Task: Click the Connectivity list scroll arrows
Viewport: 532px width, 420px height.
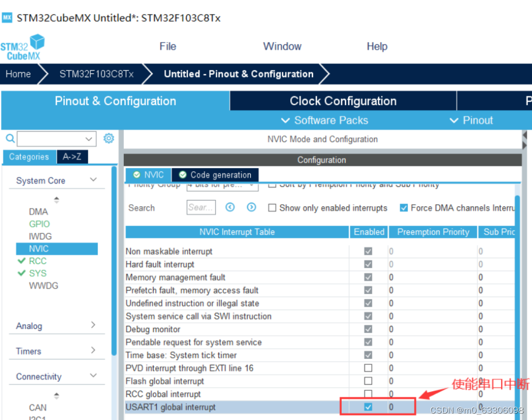Action: tap(57, 396)
